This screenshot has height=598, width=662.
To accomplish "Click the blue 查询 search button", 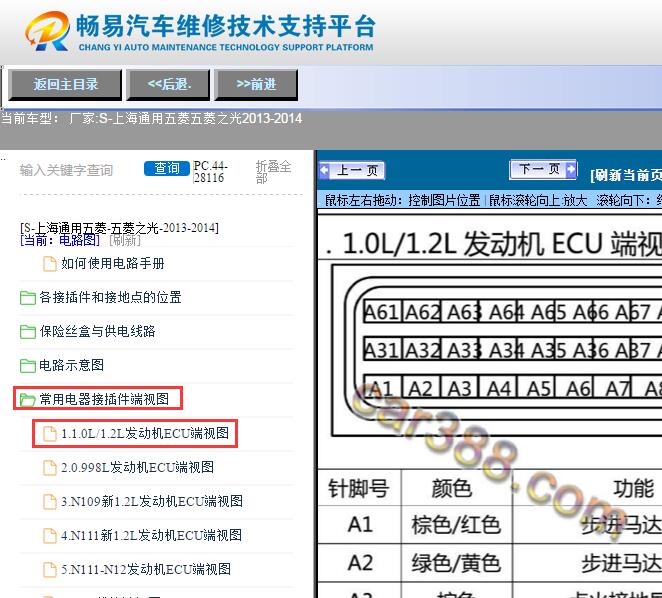I will 167,169.
